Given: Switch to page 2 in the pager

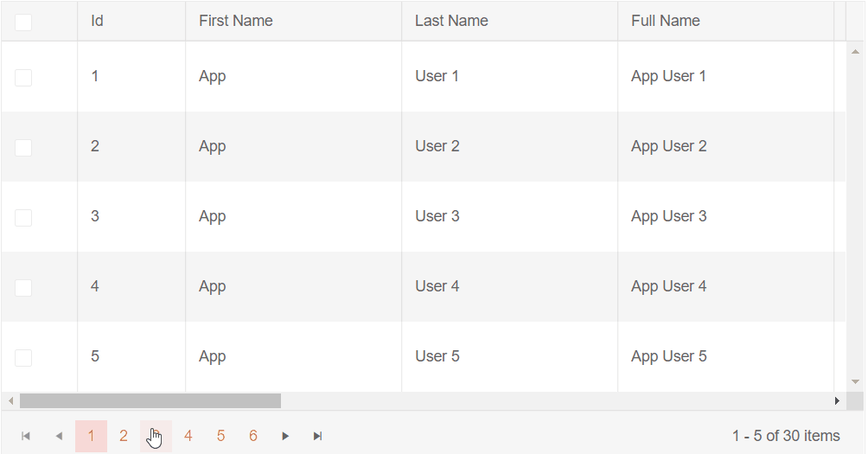Looking at the screenshot, I should (124, 437).
